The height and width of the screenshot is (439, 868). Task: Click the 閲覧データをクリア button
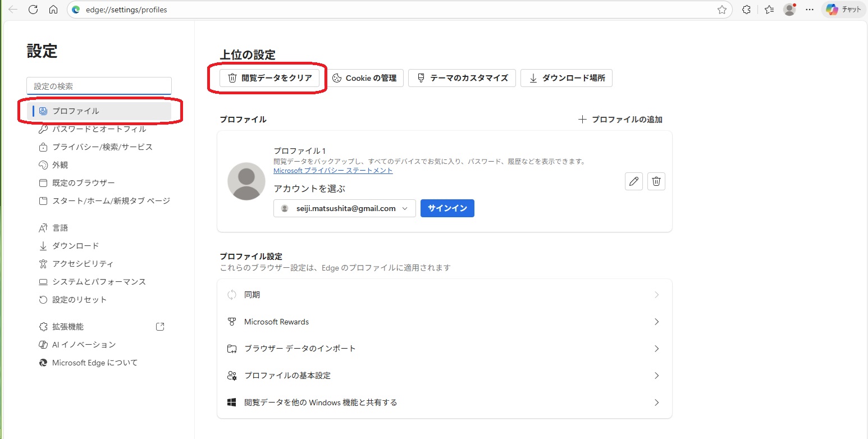point(269,78)
